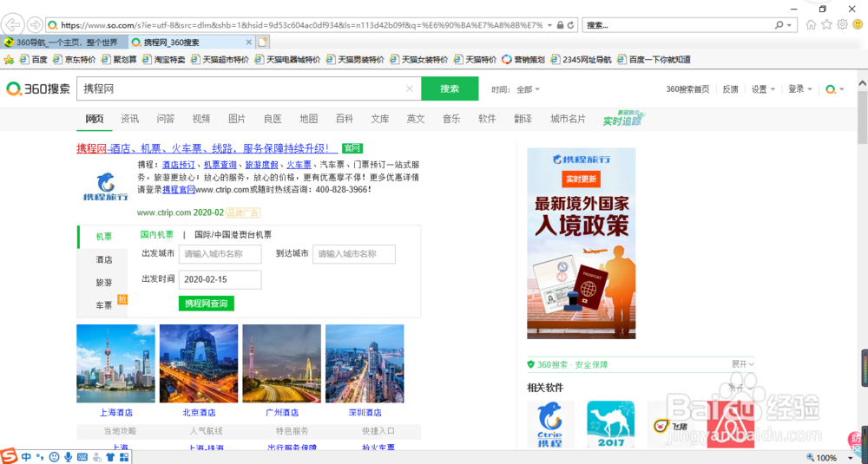Toggle Sogou punctuation mode
The image size is (868, 464).
click(39, 457)
